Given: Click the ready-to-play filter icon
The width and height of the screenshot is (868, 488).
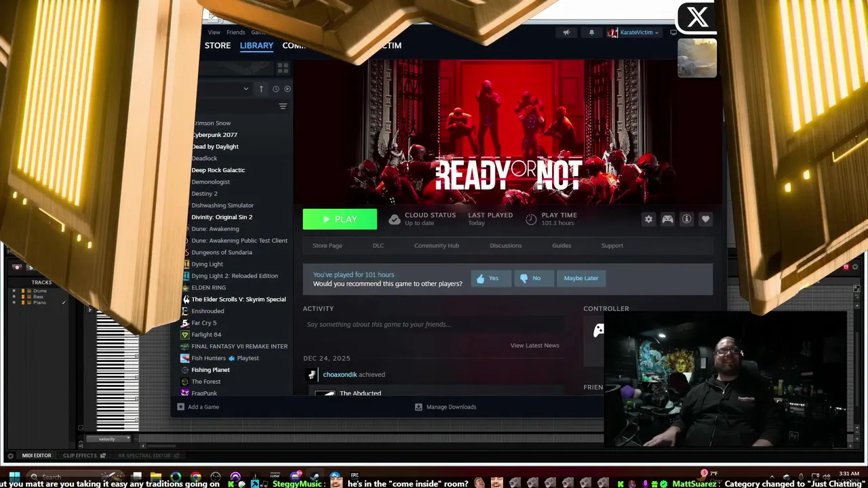Looking at the screenshot, I should click(x=288, y=89).
